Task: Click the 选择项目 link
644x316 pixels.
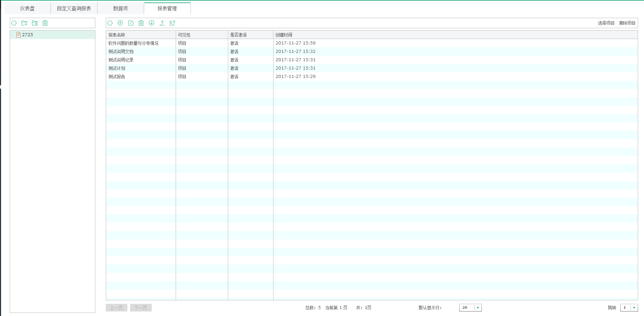Action: 606,23
